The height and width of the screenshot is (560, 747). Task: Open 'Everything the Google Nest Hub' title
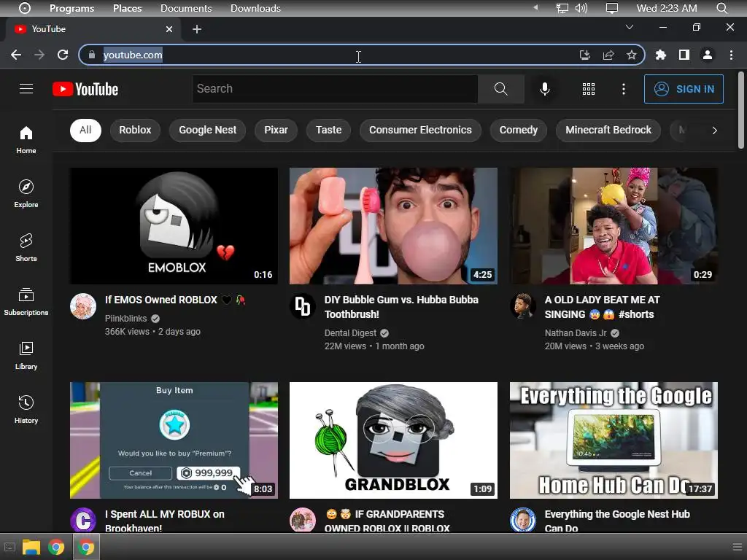617,521
